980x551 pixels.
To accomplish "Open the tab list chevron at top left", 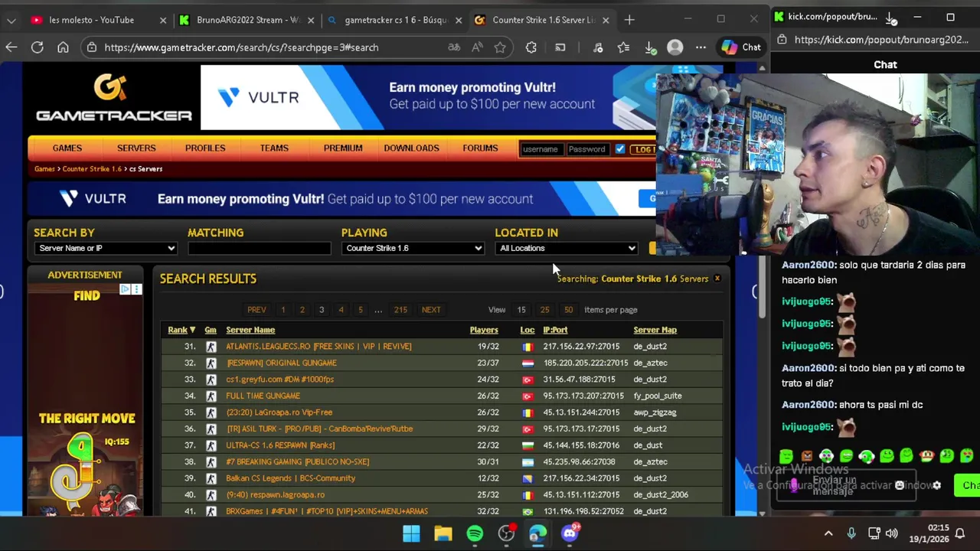I will 11,20.
